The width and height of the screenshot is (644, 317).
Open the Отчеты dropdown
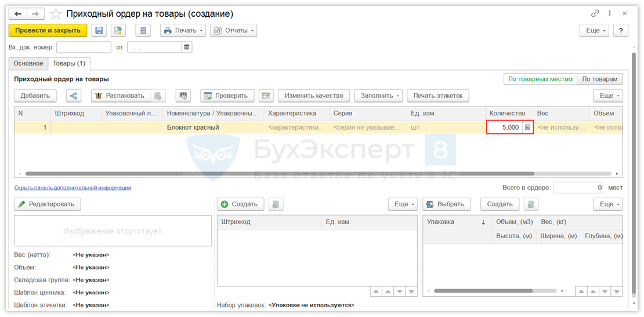click(233, 30)
